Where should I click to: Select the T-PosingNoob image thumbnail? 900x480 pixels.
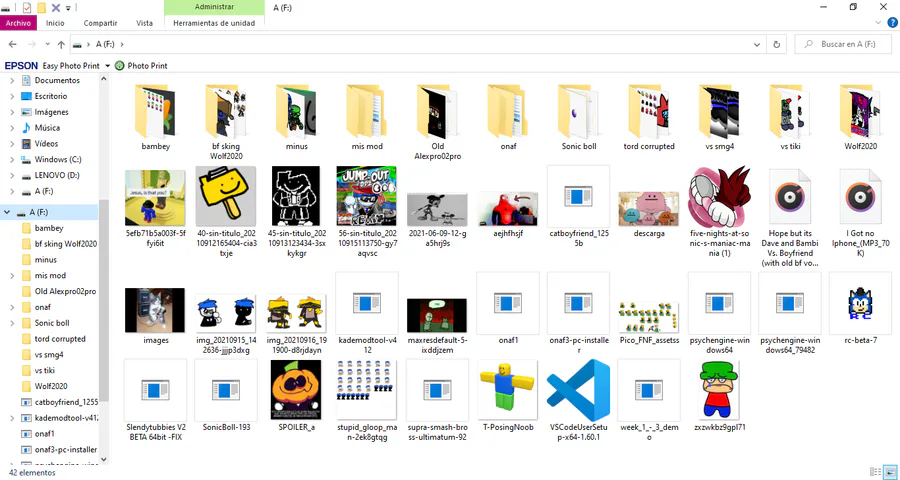(x=508, y=390)
